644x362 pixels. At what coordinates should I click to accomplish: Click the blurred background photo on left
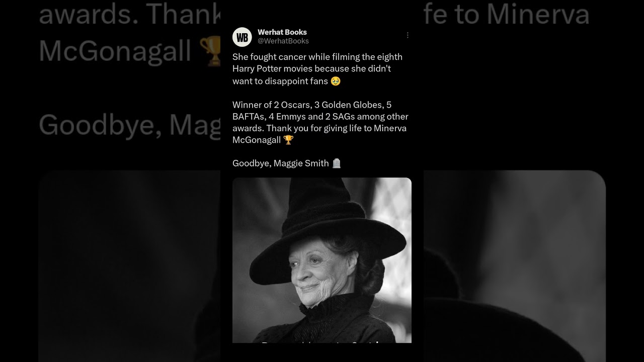point(129,266)
